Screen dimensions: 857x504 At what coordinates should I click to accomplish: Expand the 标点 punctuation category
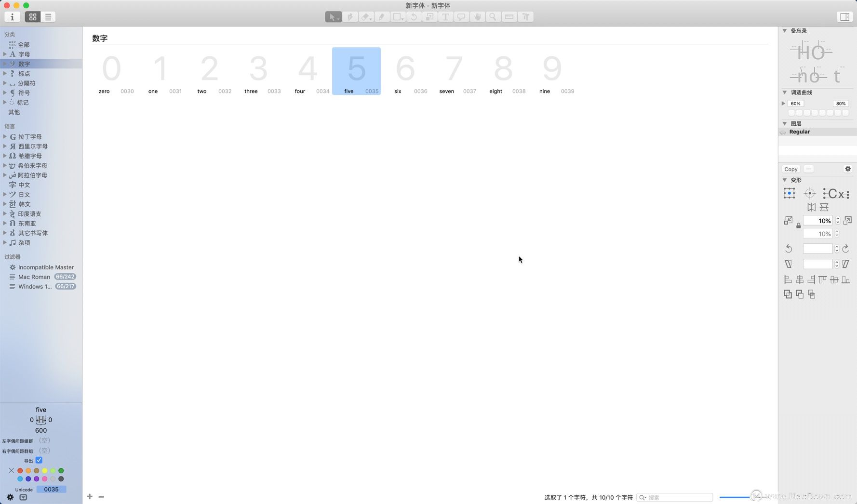[5, 73]
